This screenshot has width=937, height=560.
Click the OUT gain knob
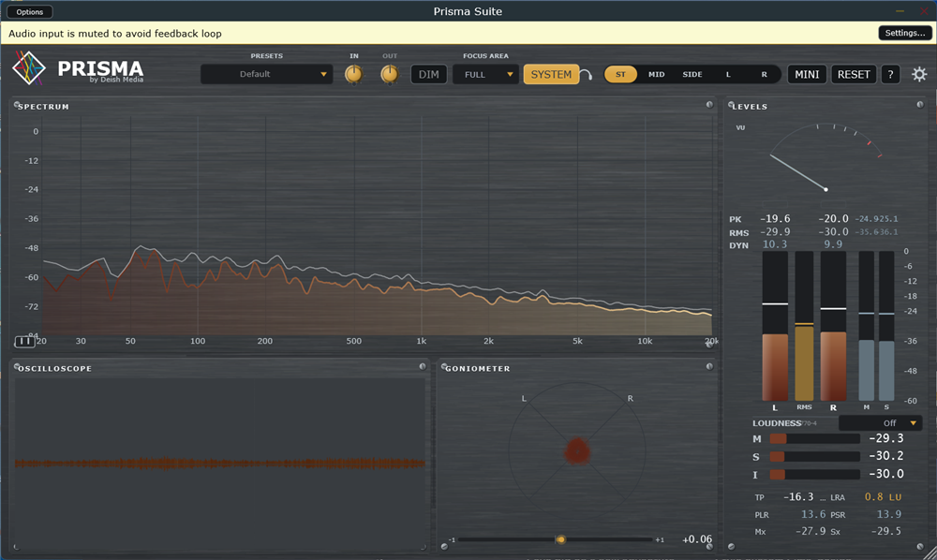390,74
